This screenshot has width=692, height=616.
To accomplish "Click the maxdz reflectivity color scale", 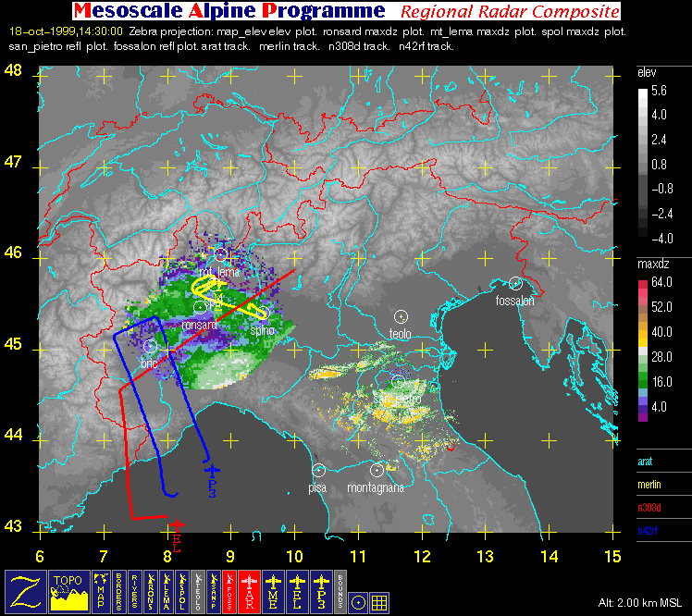I will 643,351.
